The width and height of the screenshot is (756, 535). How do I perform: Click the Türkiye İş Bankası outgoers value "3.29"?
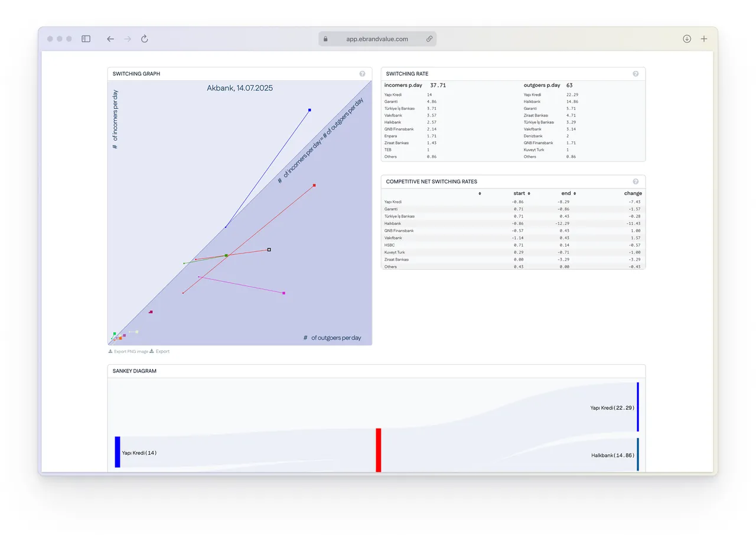(571, 122)
